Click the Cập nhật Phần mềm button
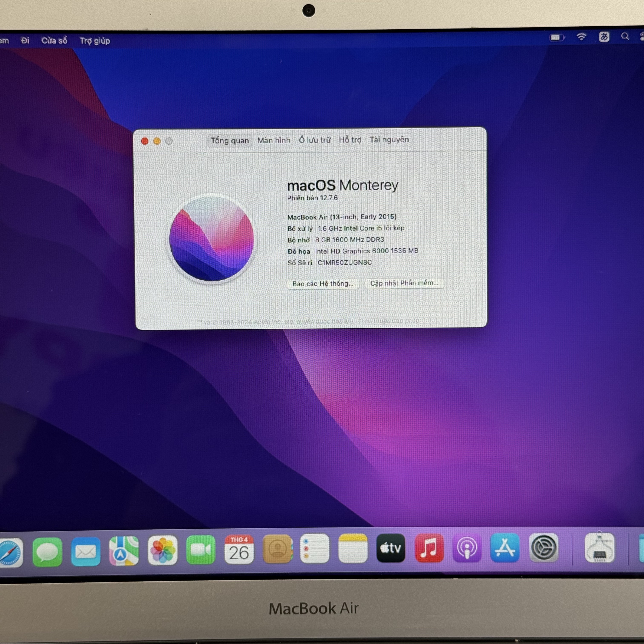This screenshot has width=644, height=644. [x=404, y=283]
